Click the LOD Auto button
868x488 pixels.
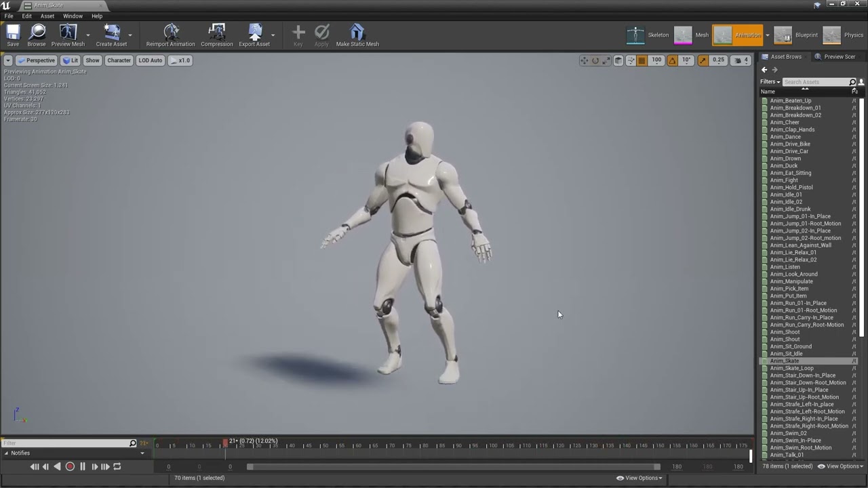(x=151, y=60)
